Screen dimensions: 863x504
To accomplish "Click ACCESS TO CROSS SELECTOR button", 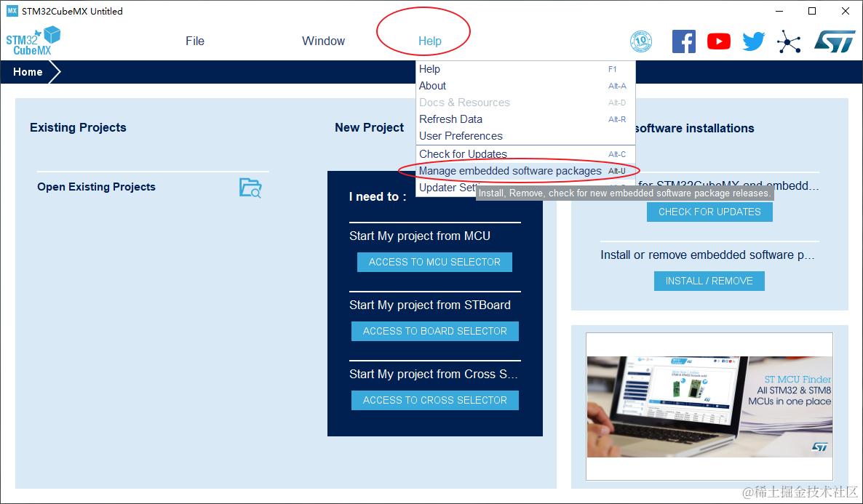I will (x=435, y=400).
